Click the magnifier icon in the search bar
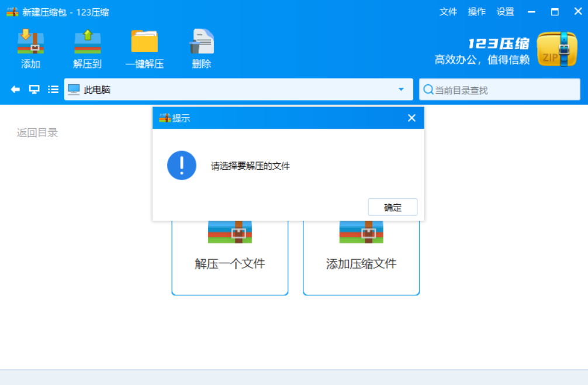The image size is (588, 385). coord(429,89)
